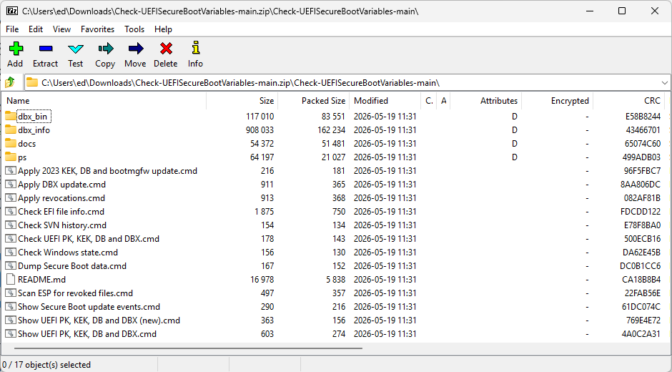Select the ps folder icon
The image size is (672, 372).
point(10,157)
